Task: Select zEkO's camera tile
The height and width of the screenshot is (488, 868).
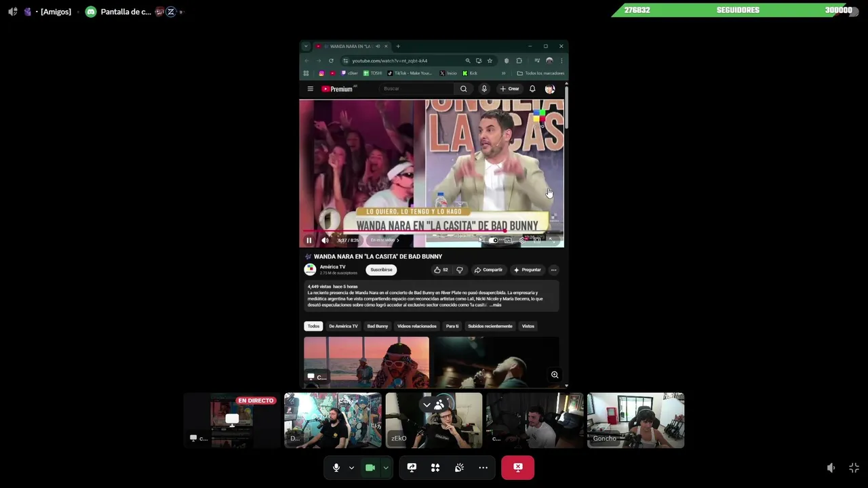Action: (x=434, y=420)
